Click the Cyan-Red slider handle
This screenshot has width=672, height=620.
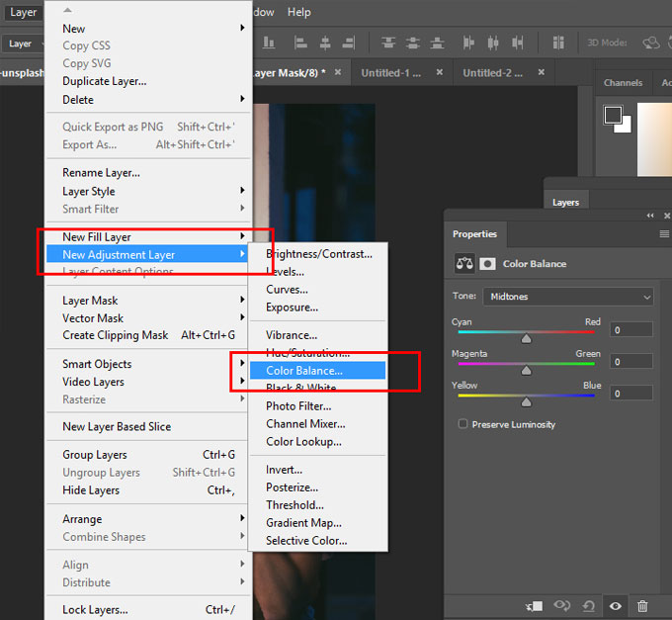point(526,338)
